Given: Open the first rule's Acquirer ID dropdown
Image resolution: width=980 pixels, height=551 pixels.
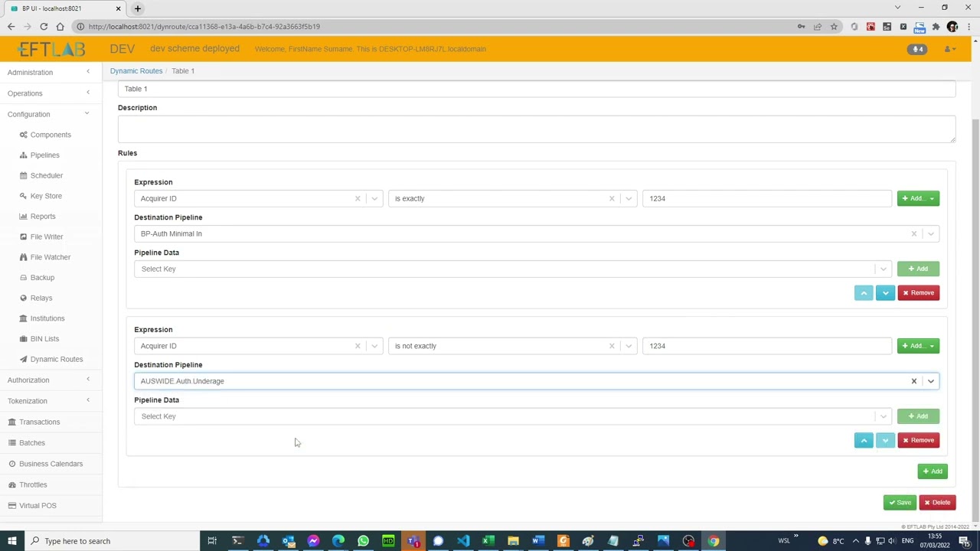Looking at the screenshot, I should pyautogui.click(x=374, y=198).
